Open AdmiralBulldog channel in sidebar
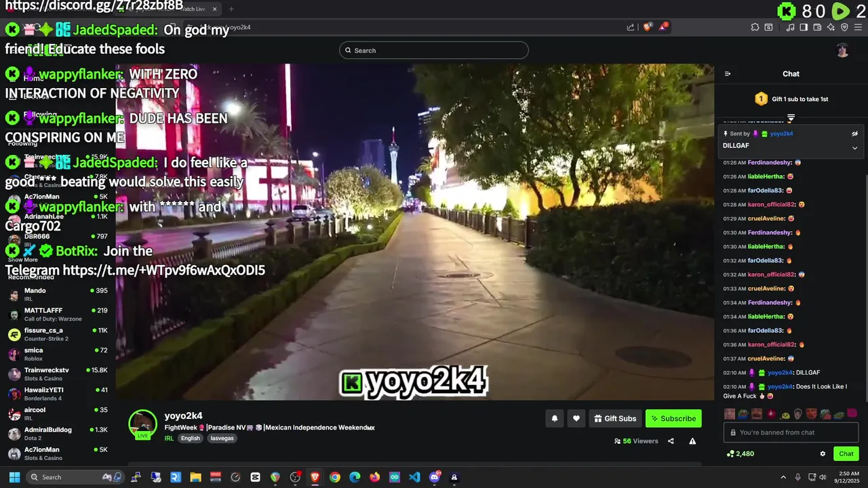The image size is (868, 488). click(58, 434)
